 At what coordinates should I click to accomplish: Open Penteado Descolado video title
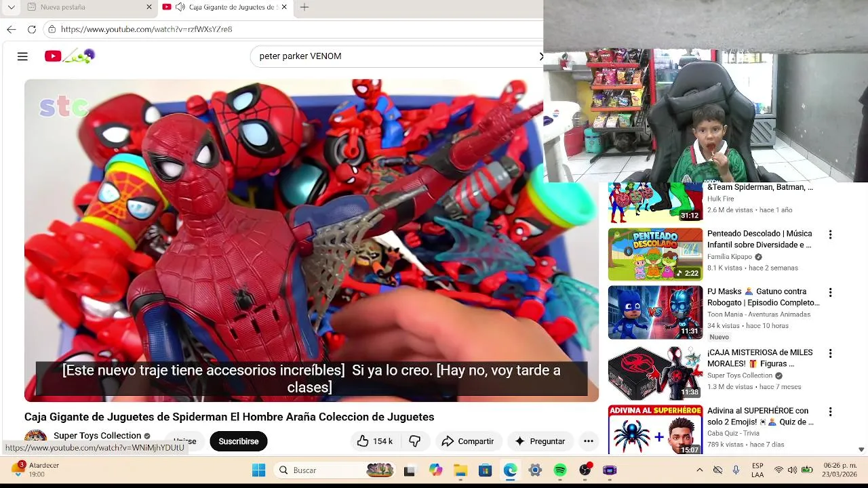(x=759, y=239)
